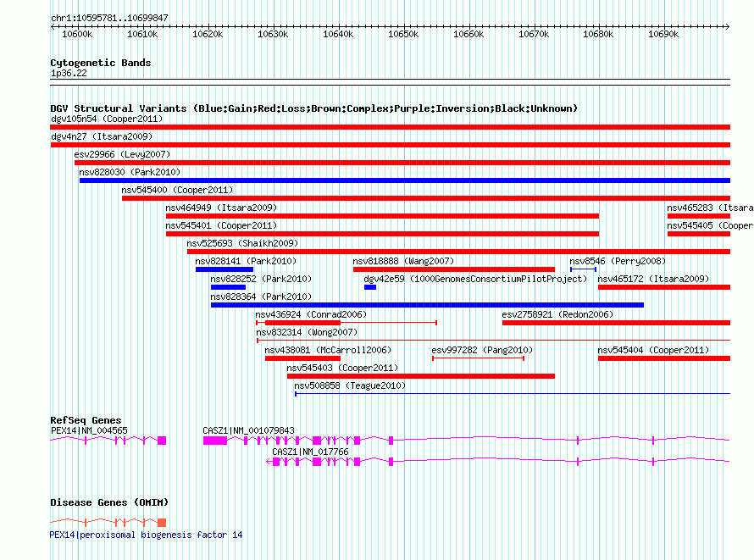This screenshot has height=560, width=754.
Task: Select the nsv828030 (Park2010) blue gain bar
Action: 404,180
